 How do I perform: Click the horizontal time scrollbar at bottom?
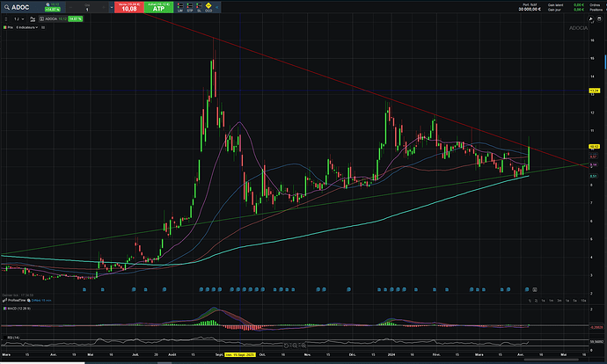pos(551,360)
